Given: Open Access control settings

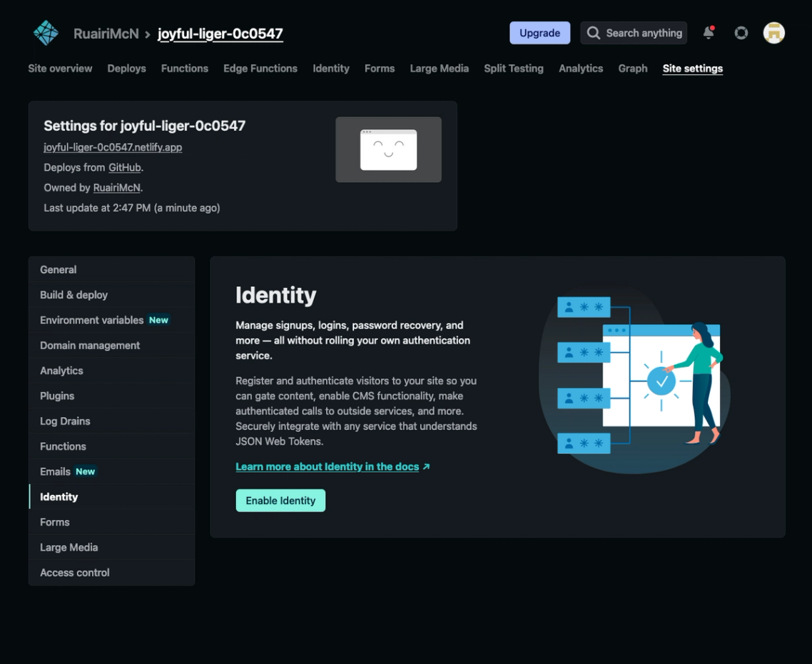Looking at the screenshot, I should 112,573.
